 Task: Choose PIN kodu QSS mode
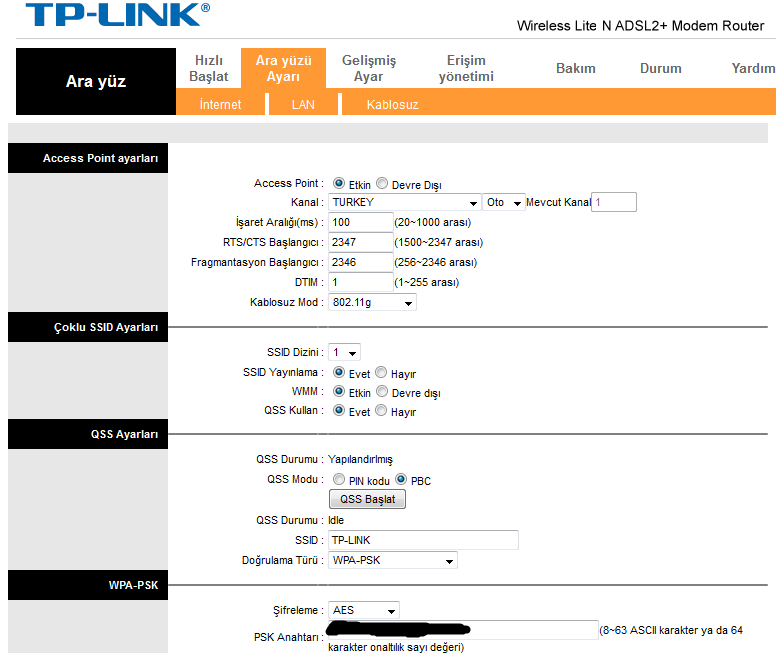[339, 479]
